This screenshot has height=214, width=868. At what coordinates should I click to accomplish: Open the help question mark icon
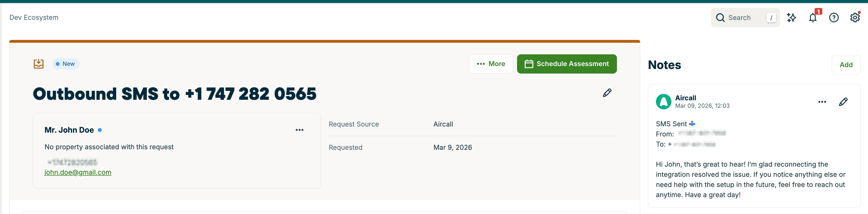coord(834,18)
